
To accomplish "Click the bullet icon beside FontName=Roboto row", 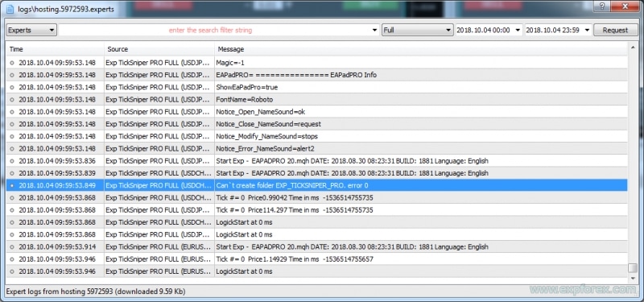I will pyautogui.click(x=11, y=99).
